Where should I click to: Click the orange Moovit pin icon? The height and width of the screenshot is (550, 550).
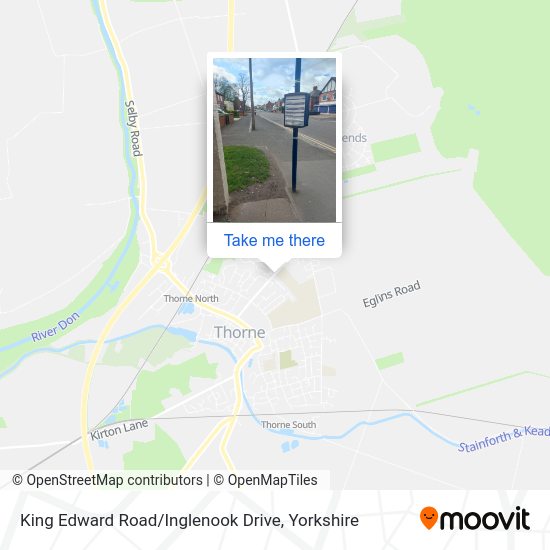429,518
